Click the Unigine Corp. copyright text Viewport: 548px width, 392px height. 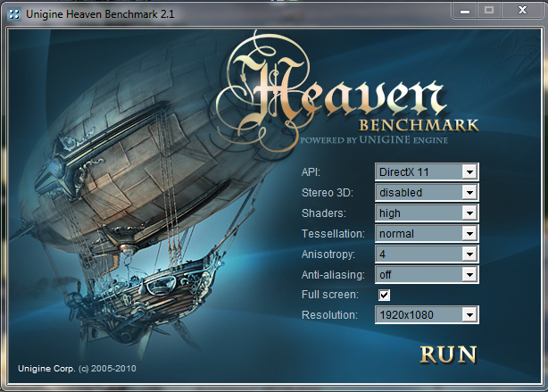pos(77,368)
